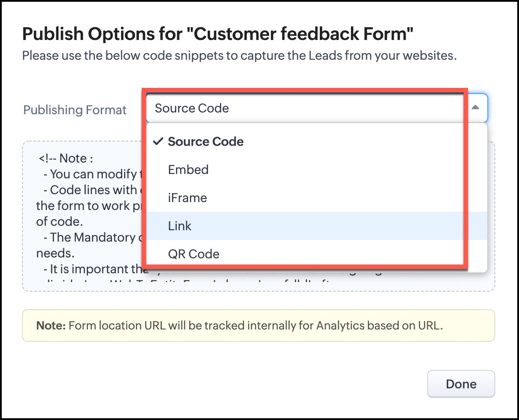Viewport: 519px width, 420px height.
Task: Choose QR Code publishing format
Action: coord(194,254)
